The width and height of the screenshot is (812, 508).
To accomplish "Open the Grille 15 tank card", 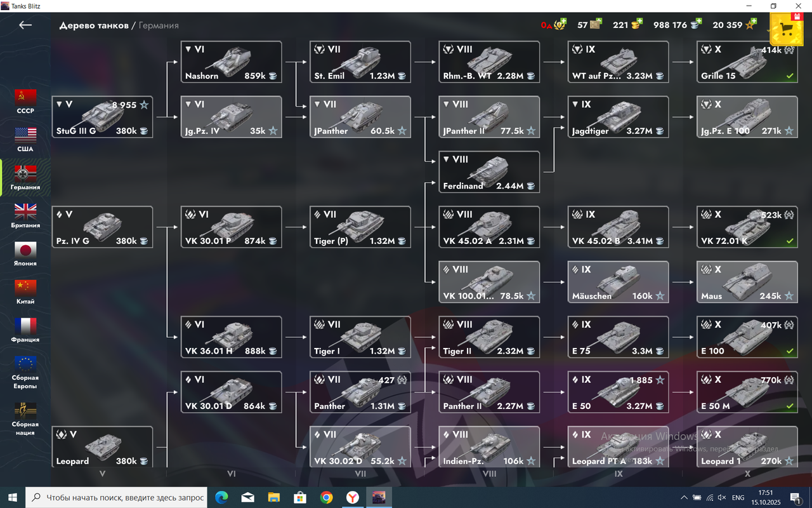I will pos(747,62).
